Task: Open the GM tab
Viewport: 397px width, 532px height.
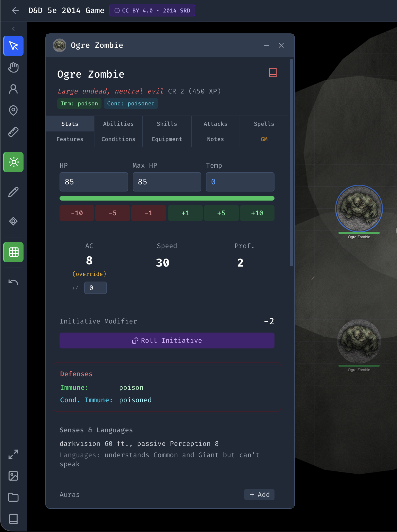Action: pos(264,139)
